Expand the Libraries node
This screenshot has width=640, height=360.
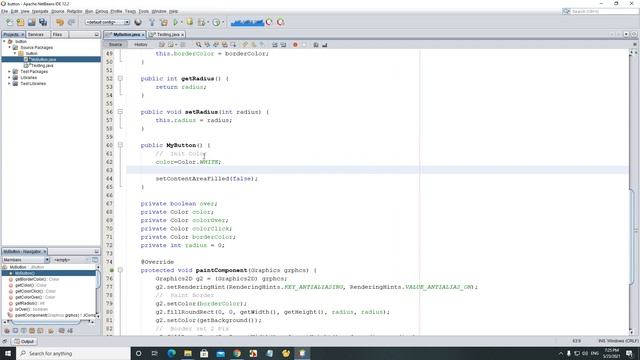pos(9,78)
